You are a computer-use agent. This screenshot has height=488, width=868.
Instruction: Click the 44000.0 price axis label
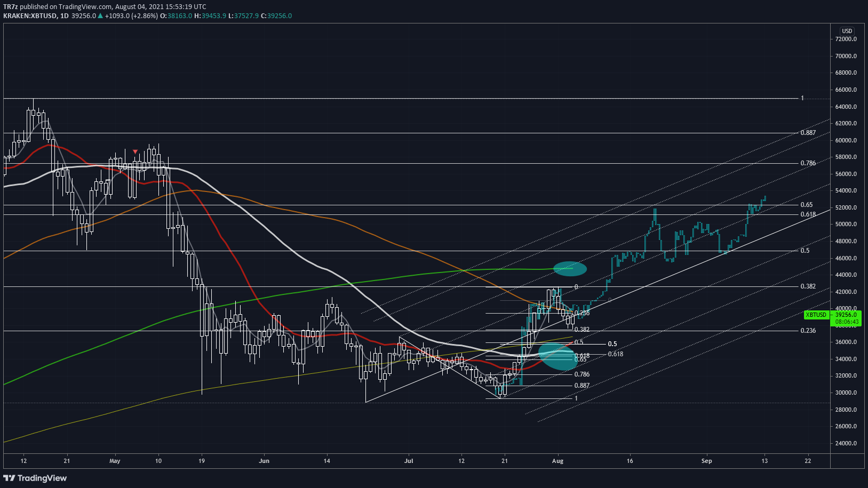coord(846,275)
